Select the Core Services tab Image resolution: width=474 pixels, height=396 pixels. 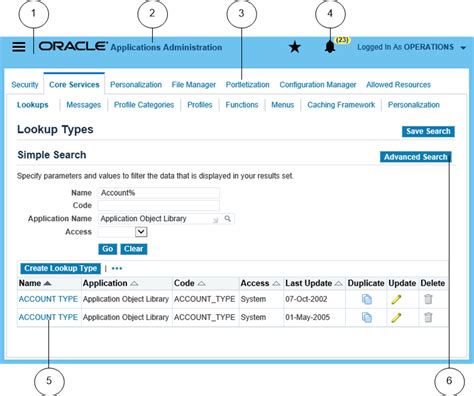[x=74, y=85]
